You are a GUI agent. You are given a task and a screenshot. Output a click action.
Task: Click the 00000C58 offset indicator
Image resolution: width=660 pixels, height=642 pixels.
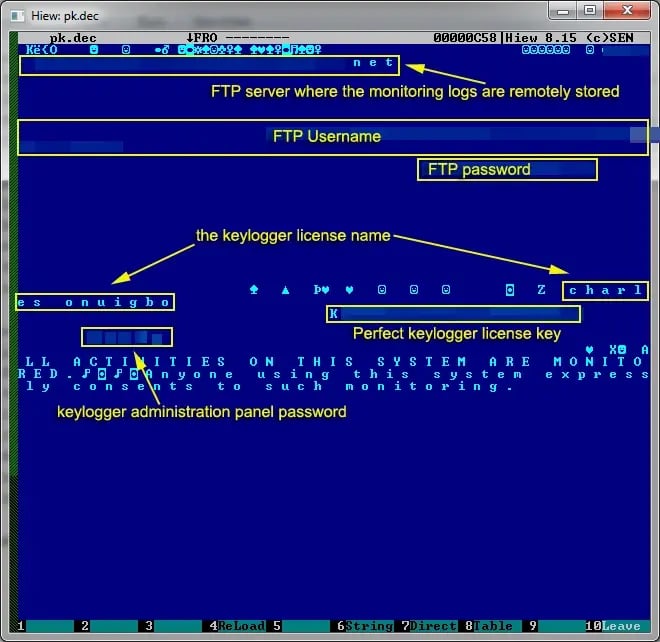[466, 37]
